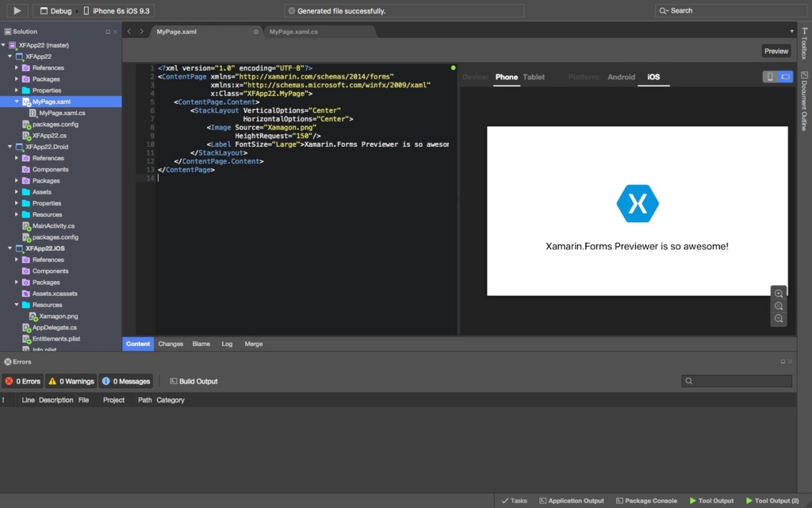The width and height of the screenshot is (812, 508).
Task: Navigate back in editor history
Action: click(x=129, y=32)
